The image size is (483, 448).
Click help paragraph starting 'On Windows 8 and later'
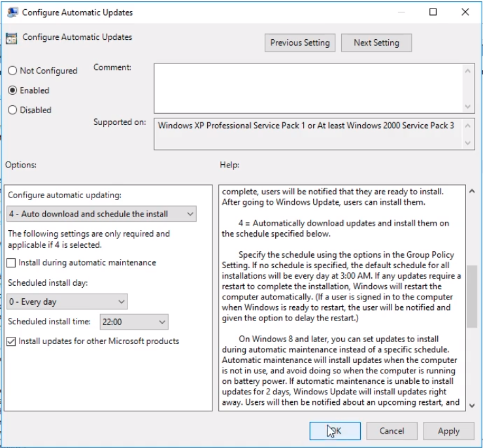point(341,371)
